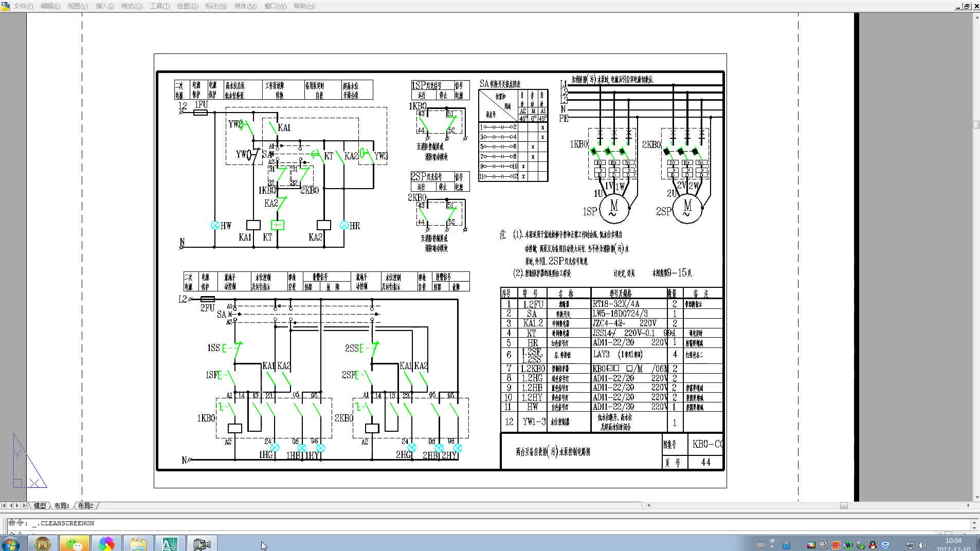The height and width of the screenshot is (551, 980).
Task: Open the volume speaker tray icon
Action: tap(922, 545)
